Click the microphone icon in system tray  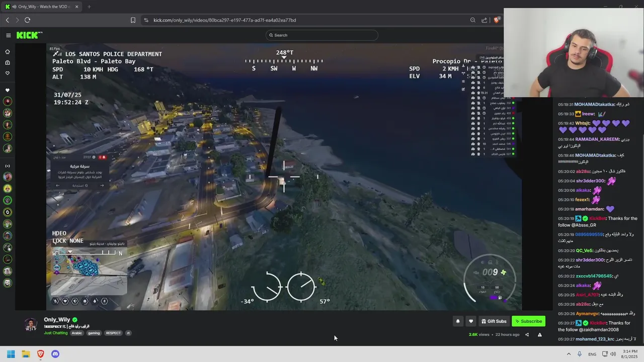tap(580, 354)
